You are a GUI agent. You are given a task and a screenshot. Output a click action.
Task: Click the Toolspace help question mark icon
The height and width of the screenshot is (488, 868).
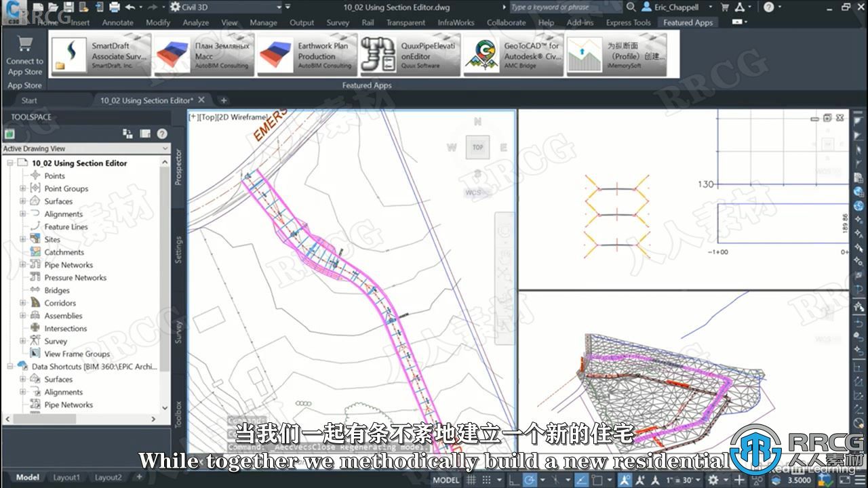pos(162,134)
